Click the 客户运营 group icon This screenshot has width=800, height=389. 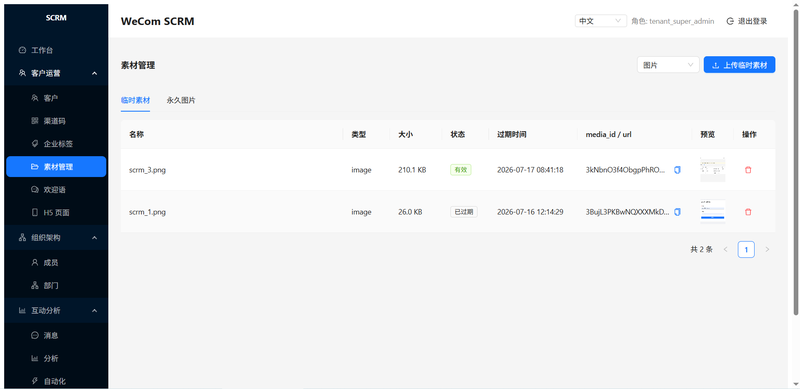click(x=22, y=74)
